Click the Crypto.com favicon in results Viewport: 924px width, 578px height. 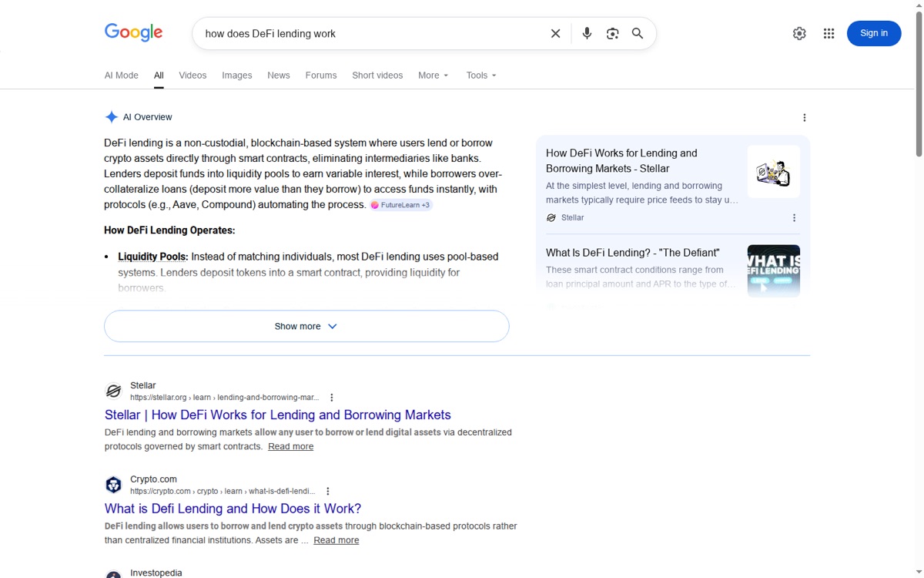(113, 485)
